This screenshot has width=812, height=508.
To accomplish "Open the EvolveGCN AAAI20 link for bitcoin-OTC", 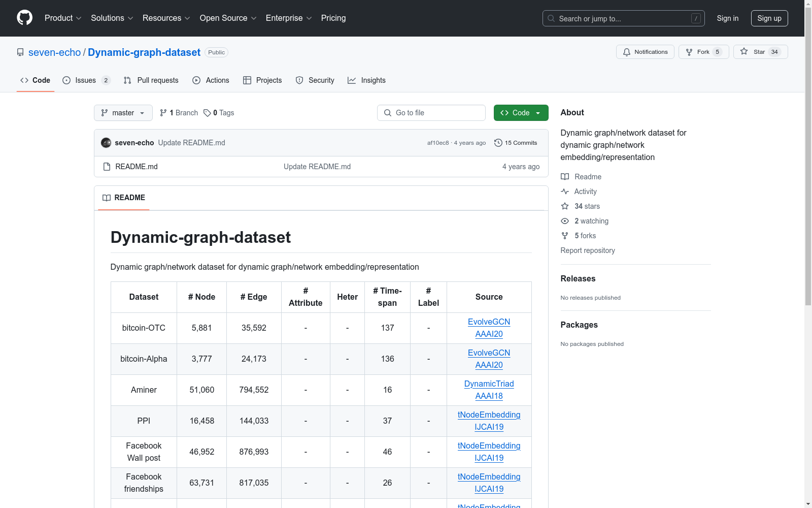I will click(x=489, y=328).
